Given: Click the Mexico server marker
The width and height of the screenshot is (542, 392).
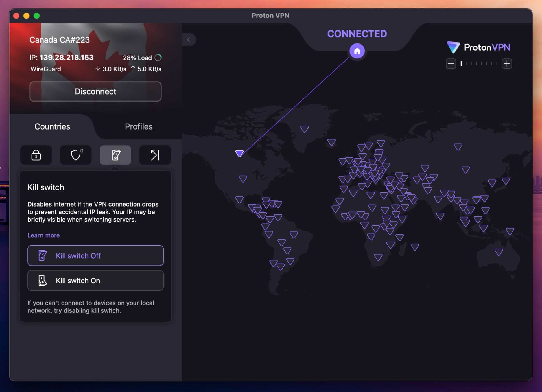Looking at the screenshot, I should tap(239, 200).
